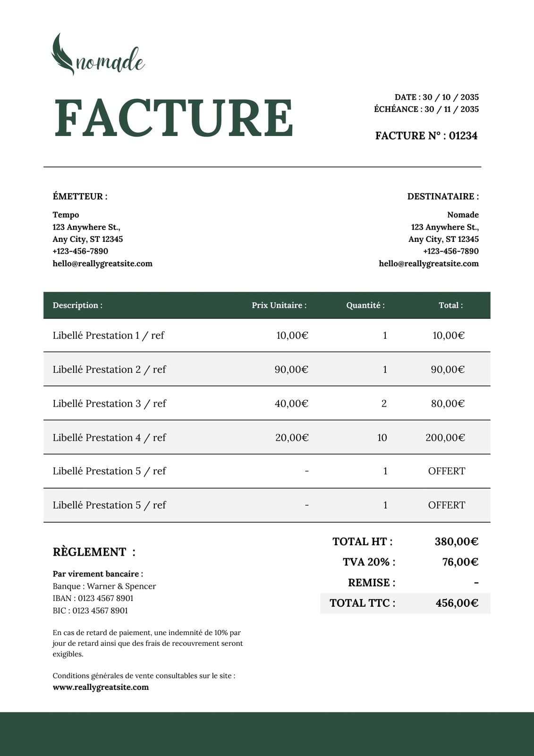Click the quantity 10 in Prestation 4 row
The height and width of the screenshot is (756, 534).
coord(382,438)
